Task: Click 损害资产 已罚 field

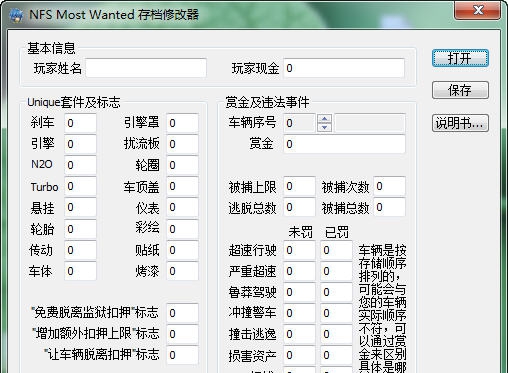Action: (336, 355)
